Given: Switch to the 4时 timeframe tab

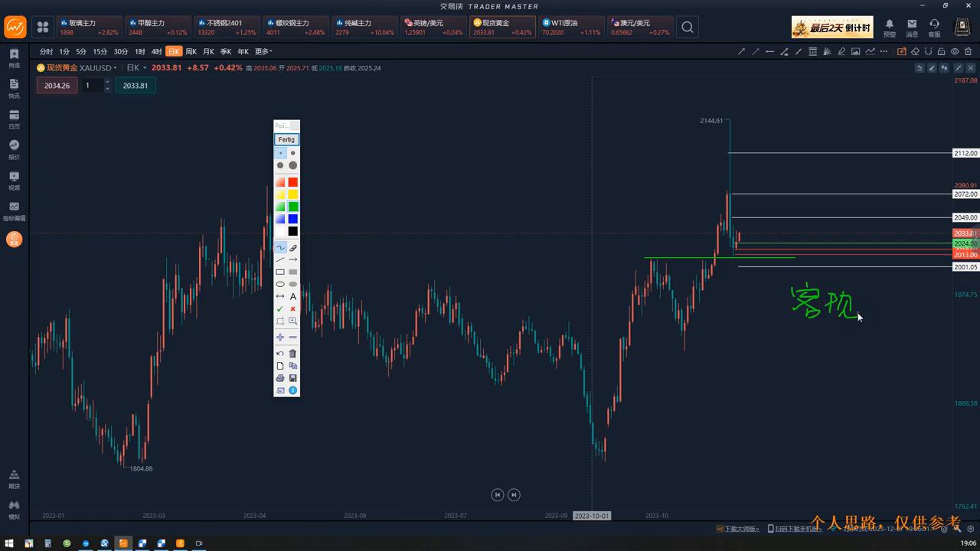Looking at the screenshot, I should point(156,51).
